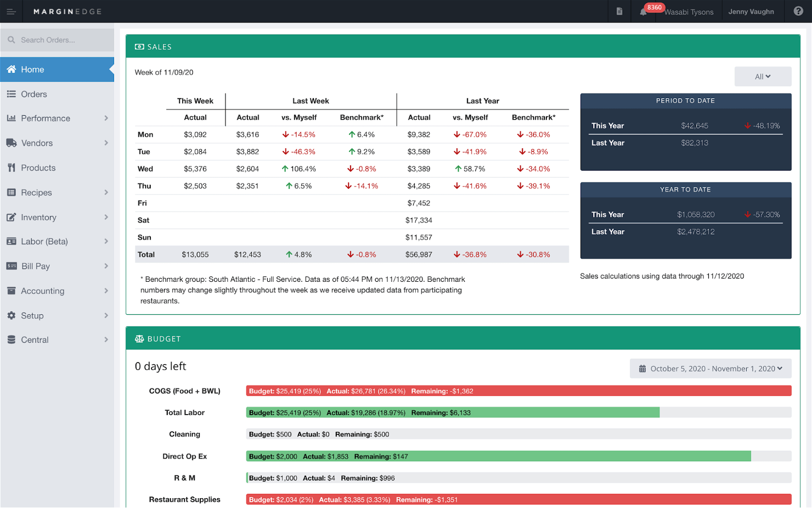
Task: Select the Performance icon in the sidebar
Action: pos(12,118)
